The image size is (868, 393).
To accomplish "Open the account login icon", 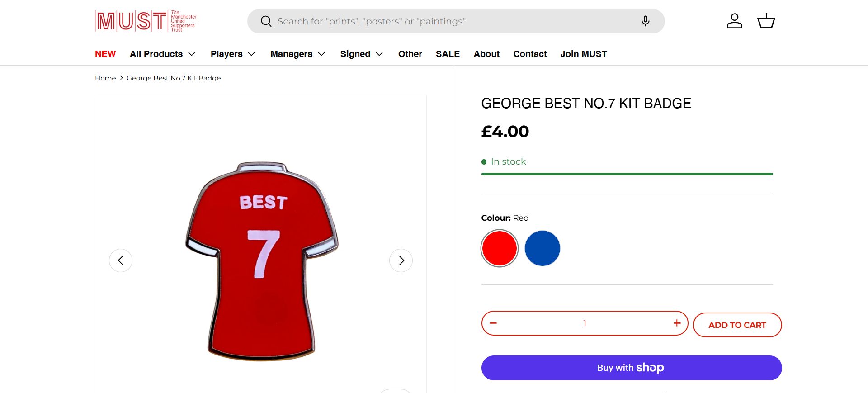I will point(734,21).
